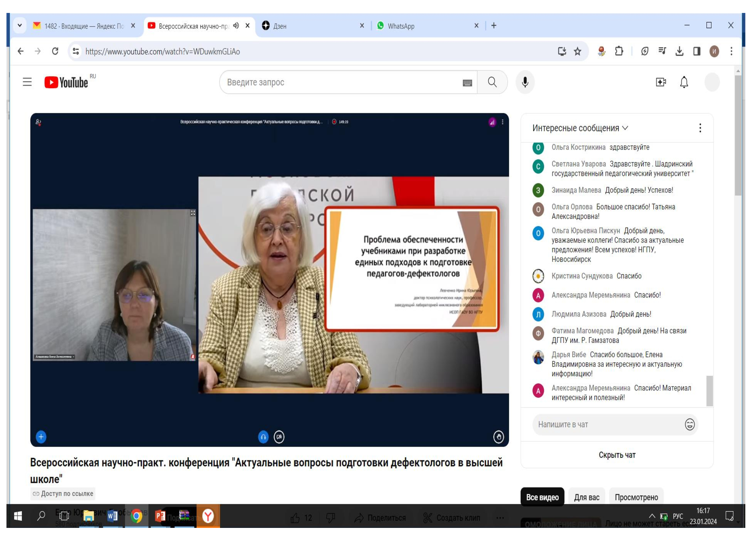Mute the tab's audio speaker icon
Screen dimensions: 756x535
click(x=236, y=26)
